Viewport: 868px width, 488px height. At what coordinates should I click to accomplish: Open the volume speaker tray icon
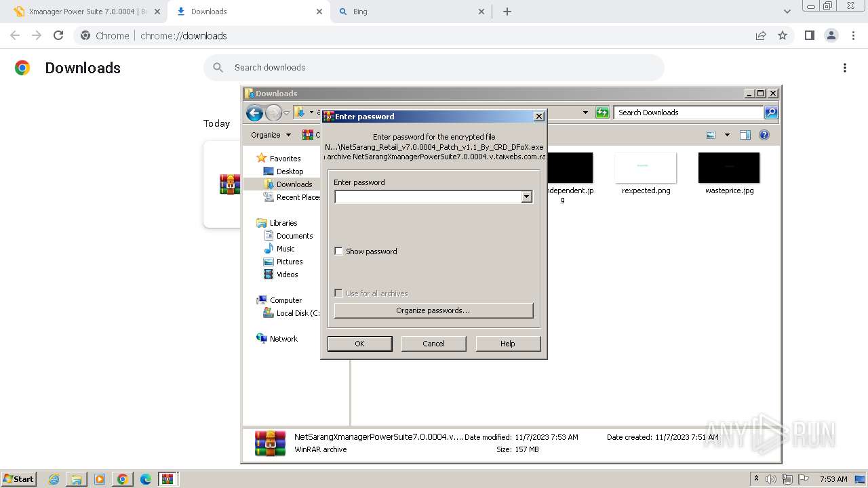click(x=771, y=479)
